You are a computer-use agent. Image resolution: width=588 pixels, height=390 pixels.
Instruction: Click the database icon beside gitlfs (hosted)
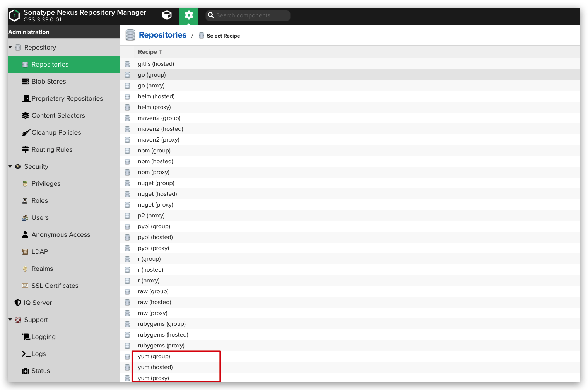pyautogui.click(x=127, y=64)
